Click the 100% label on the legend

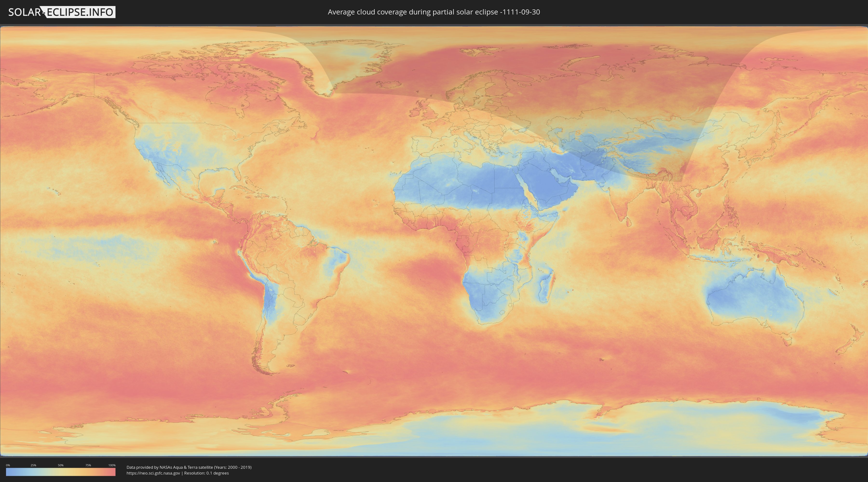click(112, 465)
